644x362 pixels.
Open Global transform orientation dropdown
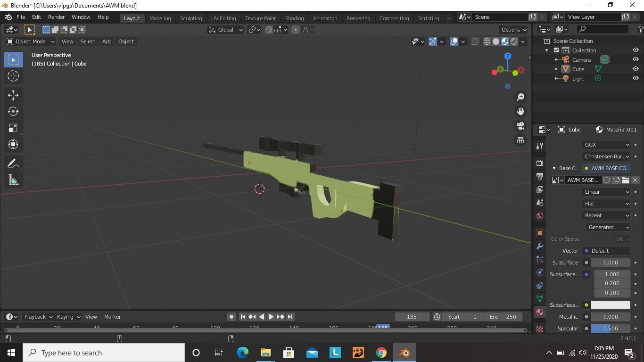(225, 30)
